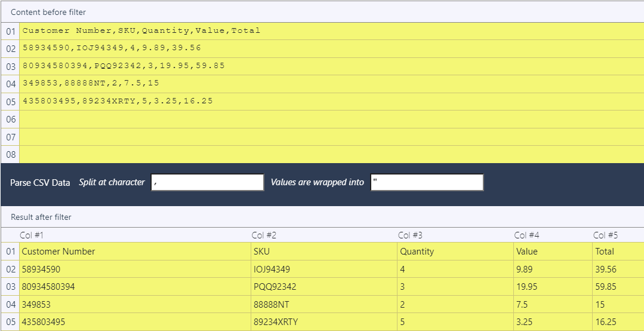Click the 'Split at character' input field

(x=207, y=182)
